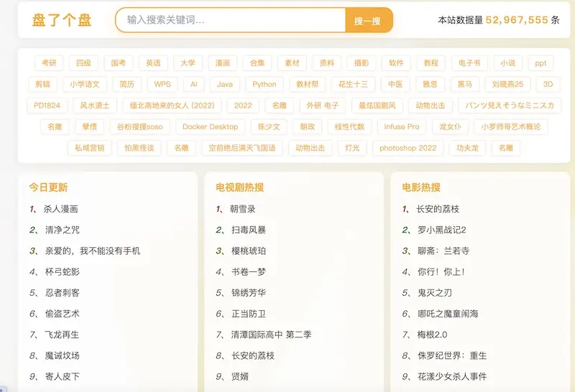Choose the Java tag
575x392 pixels.
click(225, 84)
